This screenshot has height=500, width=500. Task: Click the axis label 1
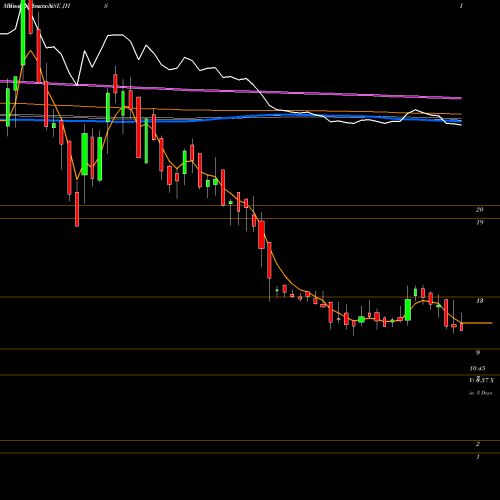point(478,457)
